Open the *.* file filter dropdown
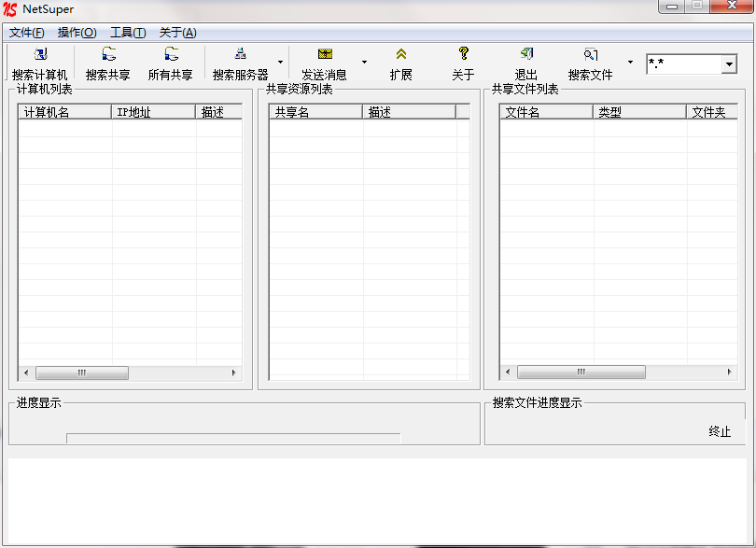The width and height of the screenshot is (756, 548). 731,63
